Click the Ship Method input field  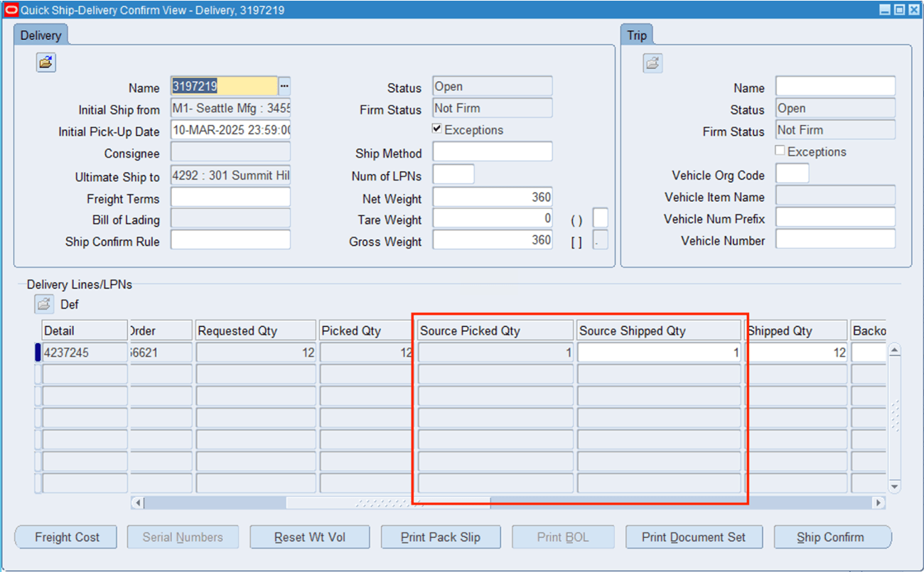point(493,151)
